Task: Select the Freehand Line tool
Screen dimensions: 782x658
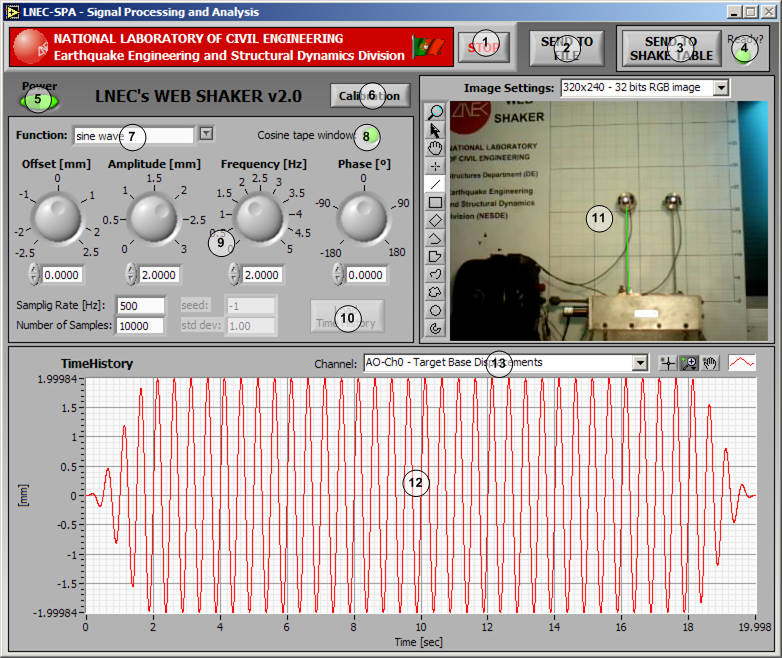Action: (435, 274)
